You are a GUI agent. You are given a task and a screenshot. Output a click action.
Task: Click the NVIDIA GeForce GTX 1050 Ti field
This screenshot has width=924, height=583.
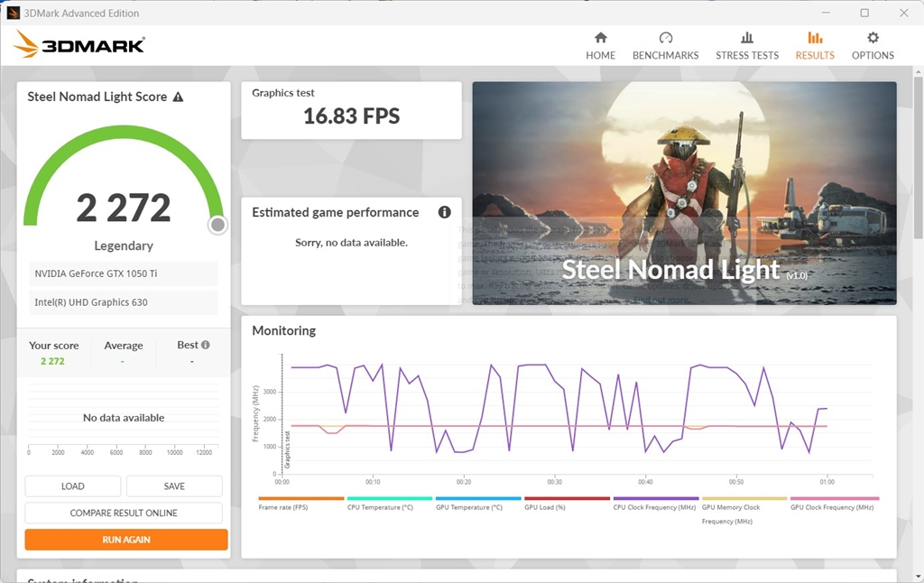(123, 273)
